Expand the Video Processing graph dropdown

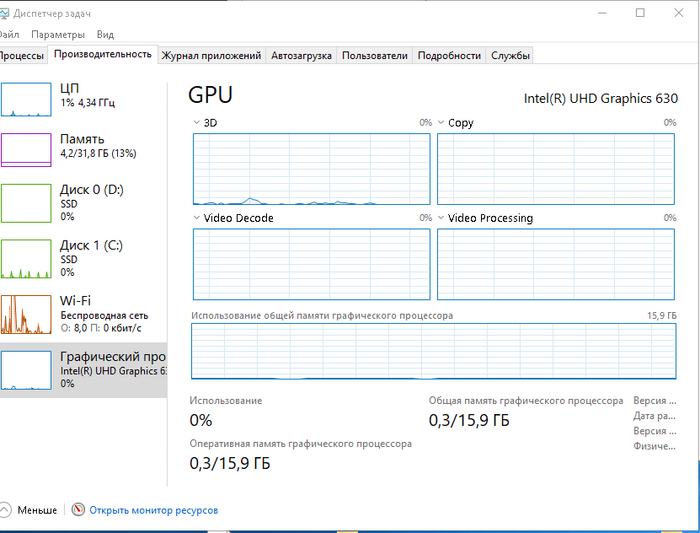(441, 218)
